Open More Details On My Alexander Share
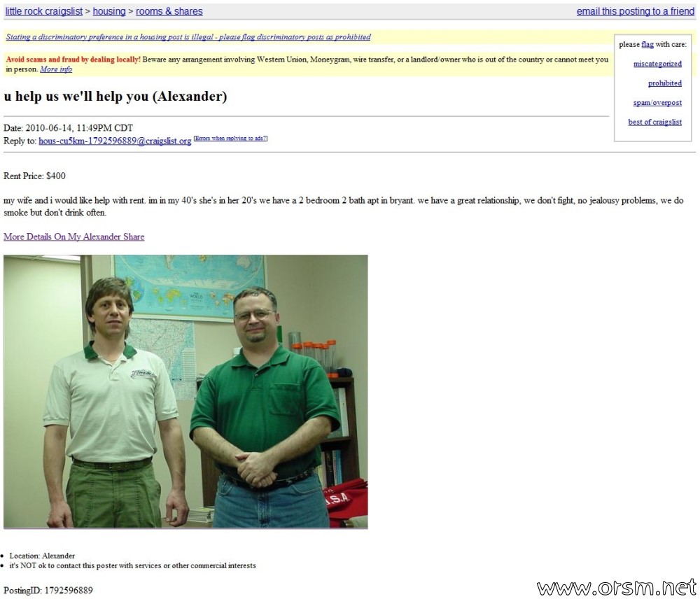700x599 pixels. click(x=74, y=237)
